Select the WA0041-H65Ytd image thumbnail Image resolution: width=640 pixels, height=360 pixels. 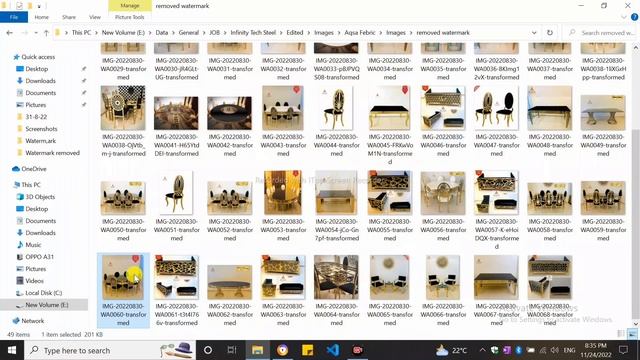176,113
